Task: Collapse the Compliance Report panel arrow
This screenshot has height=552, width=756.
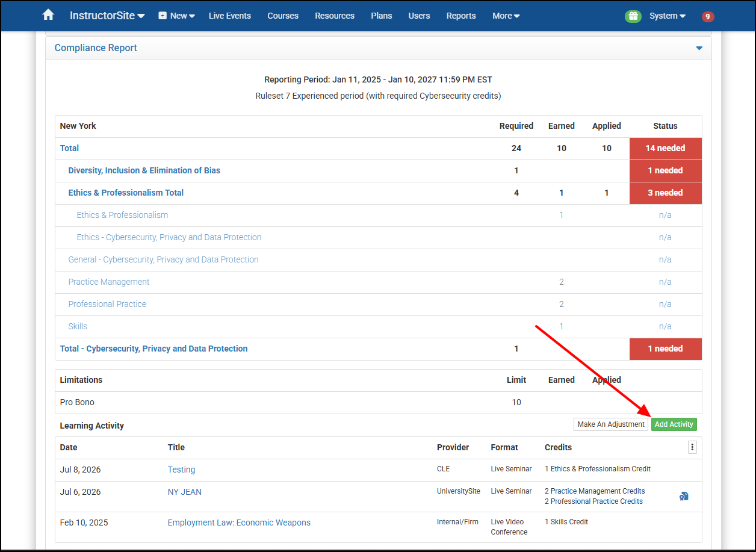Action: pyautogui.click(x=699, y=48)
